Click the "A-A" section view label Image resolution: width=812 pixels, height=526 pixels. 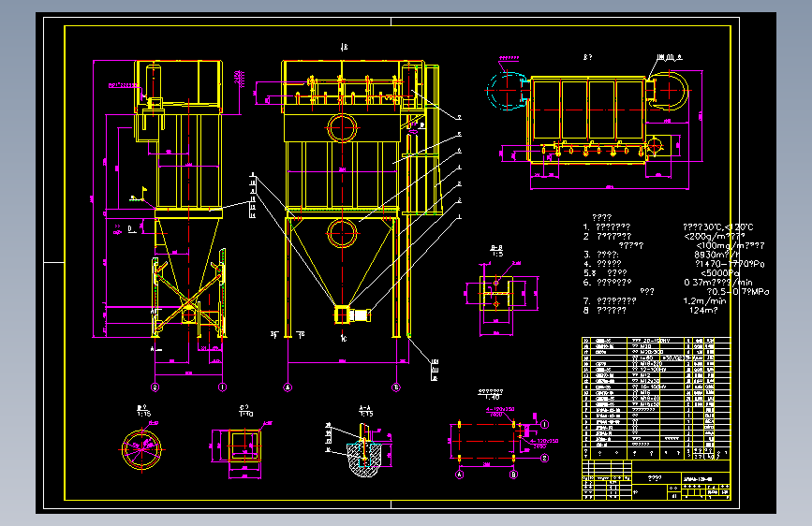365,408
